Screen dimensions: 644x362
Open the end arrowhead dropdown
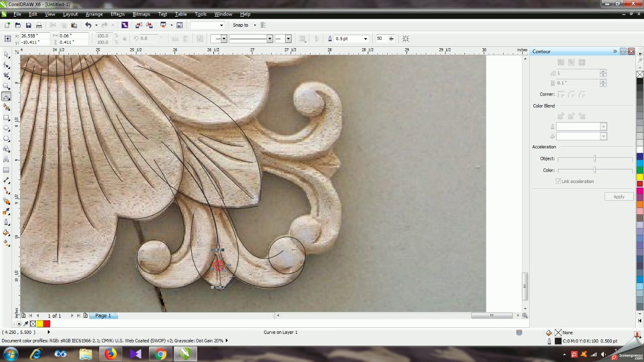[288, 39]
